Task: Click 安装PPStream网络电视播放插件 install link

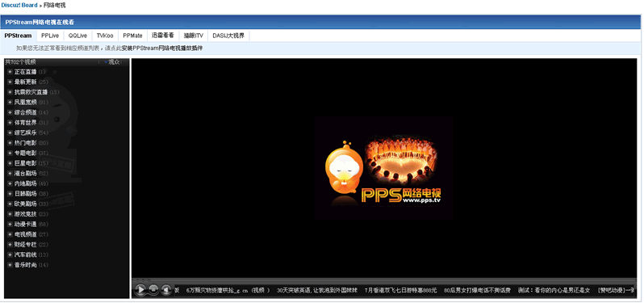Action: 162,48
